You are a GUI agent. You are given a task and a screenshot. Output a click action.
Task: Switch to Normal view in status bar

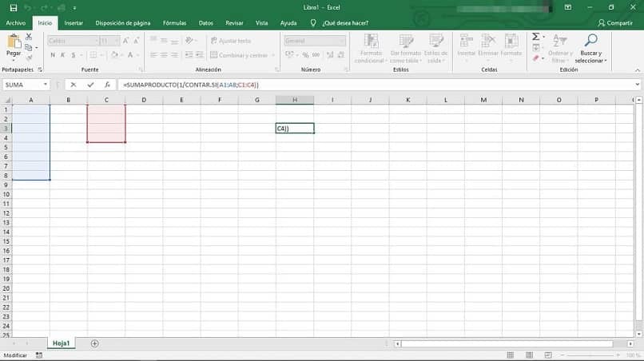(x=510, y=355)
